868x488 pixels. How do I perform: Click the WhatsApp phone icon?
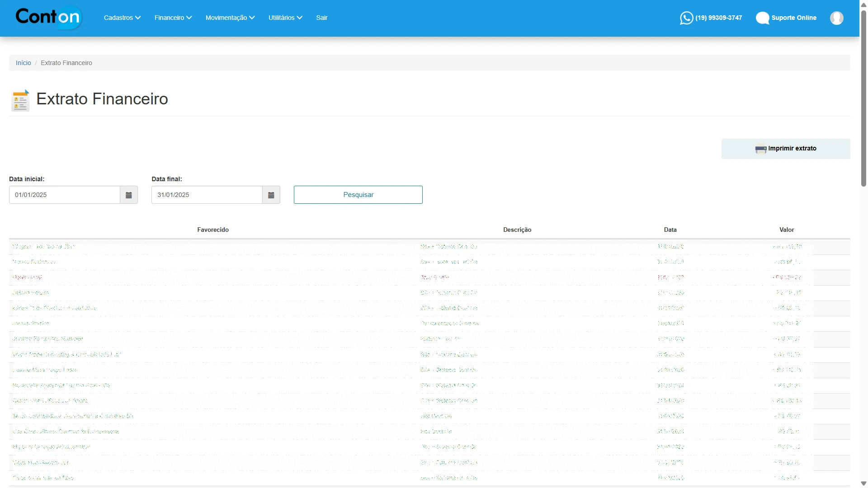(x=686, y=18)
